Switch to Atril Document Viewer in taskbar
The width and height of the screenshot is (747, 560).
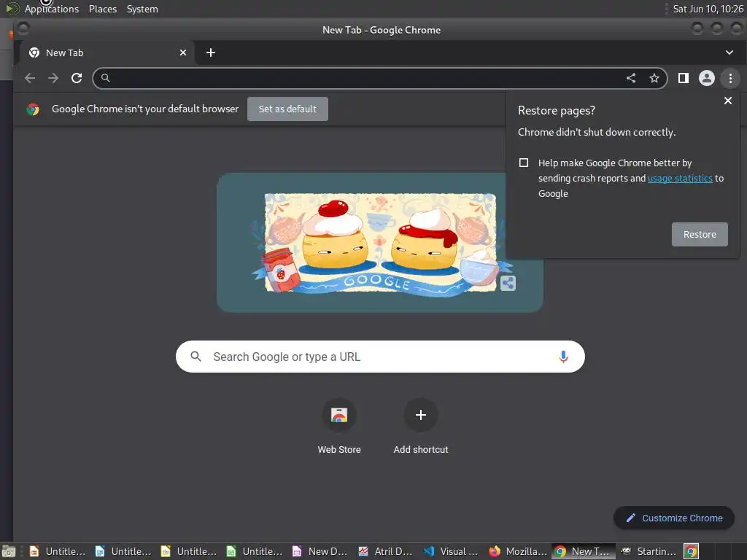385,551
